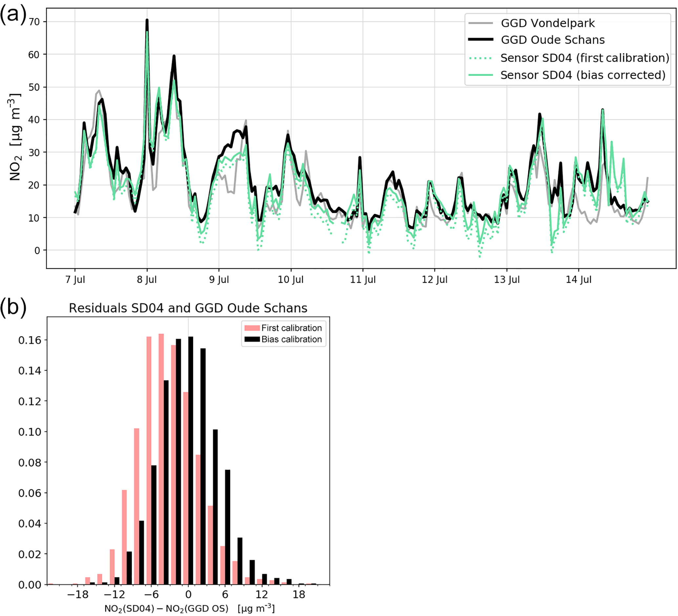Click the GGD Vondelpark legend entry
This screenshot has width=678, height=616.
547,23
